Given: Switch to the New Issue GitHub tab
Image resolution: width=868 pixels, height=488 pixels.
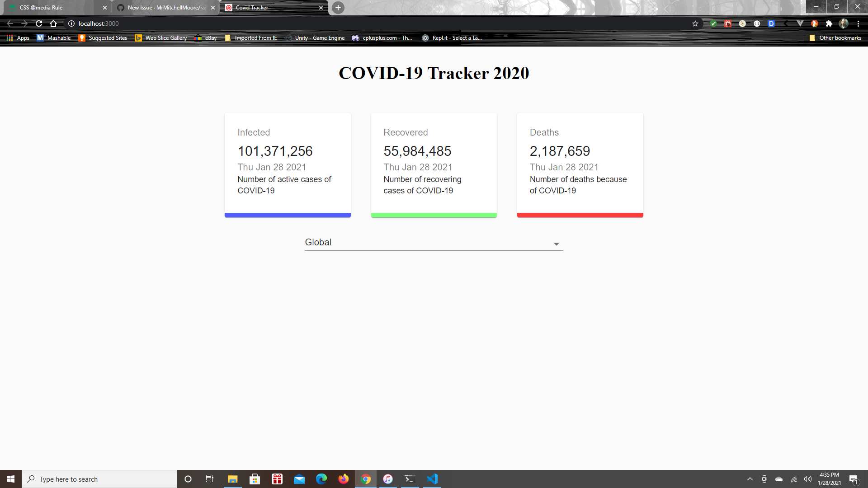Looking at the screenshot, I should tap(165, 8).
